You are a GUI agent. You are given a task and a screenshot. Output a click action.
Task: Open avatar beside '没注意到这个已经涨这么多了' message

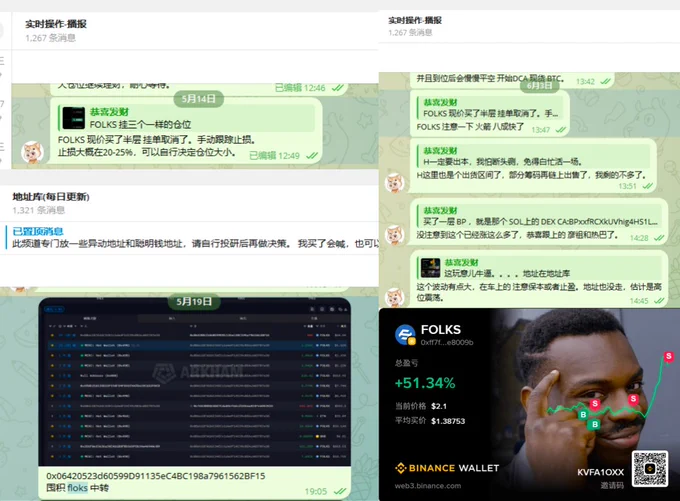click(x=395, y=235)
